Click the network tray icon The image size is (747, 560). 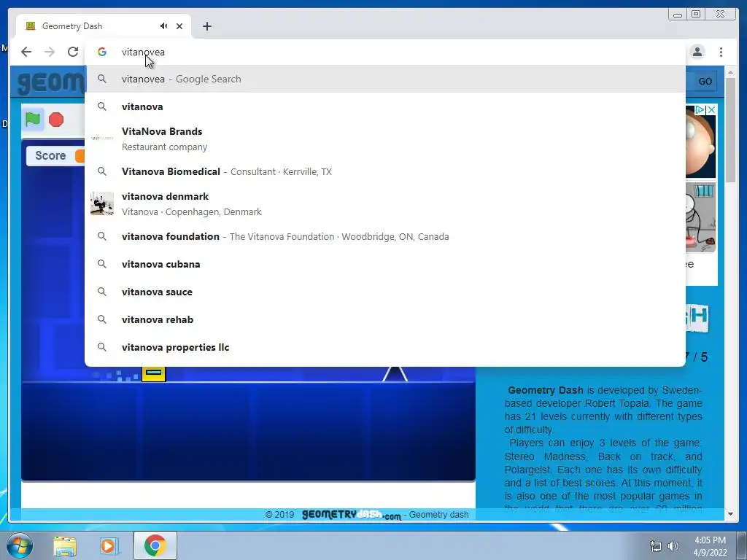pos(656,546)
